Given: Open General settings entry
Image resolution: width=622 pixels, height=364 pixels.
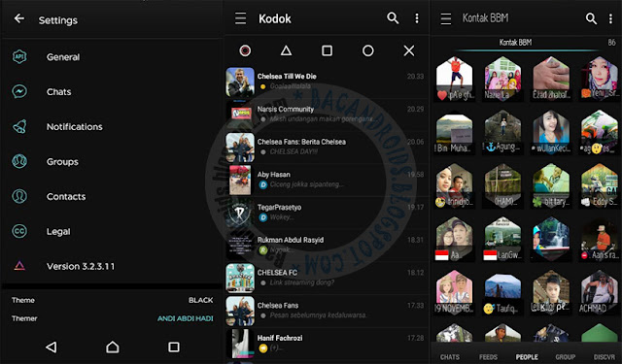Looking at the screenshot, I should (x=113, y=57).
